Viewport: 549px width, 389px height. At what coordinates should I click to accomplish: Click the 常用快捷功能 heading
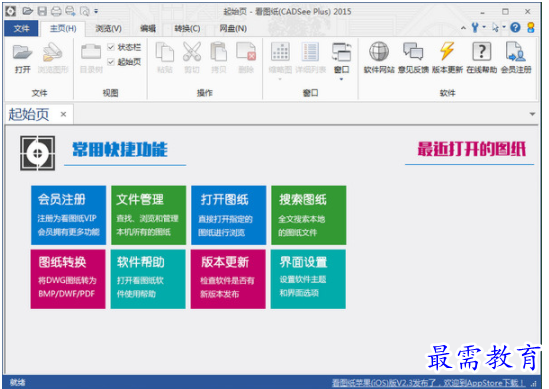point(120,149)
